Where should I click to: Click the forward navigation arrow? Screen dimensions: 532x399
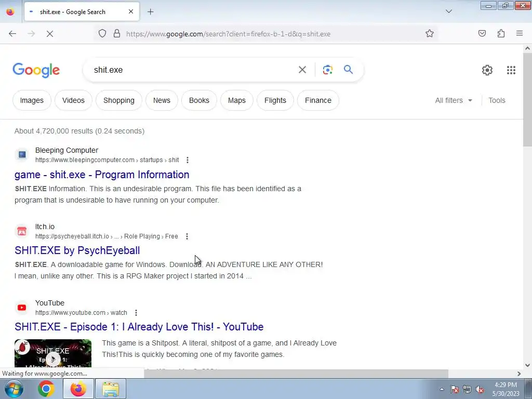(x=31, y=34)
